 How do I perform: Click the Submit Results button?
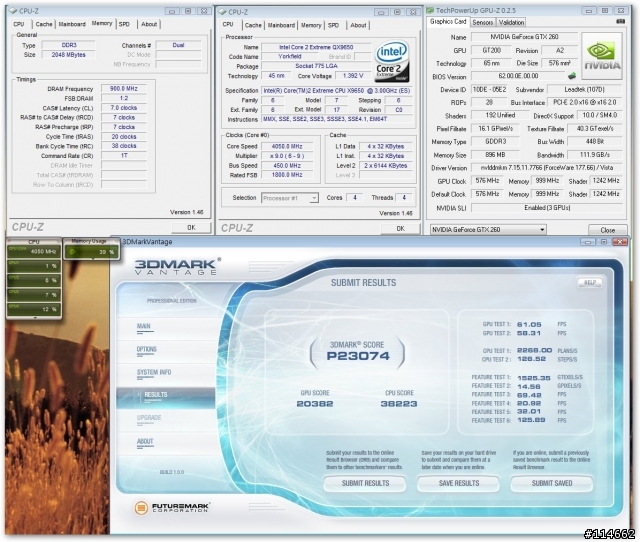coord(365,483)
